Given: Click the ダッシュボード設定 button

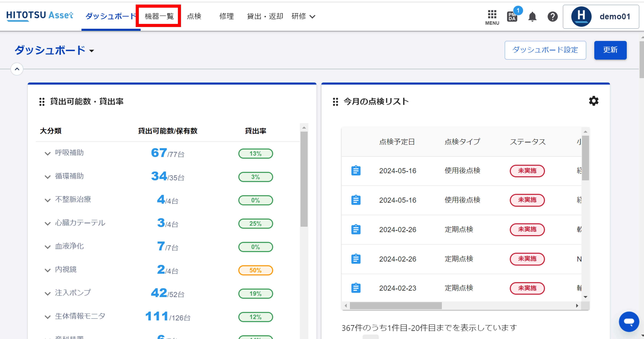Looking at the screenshot, I should 545,50.
